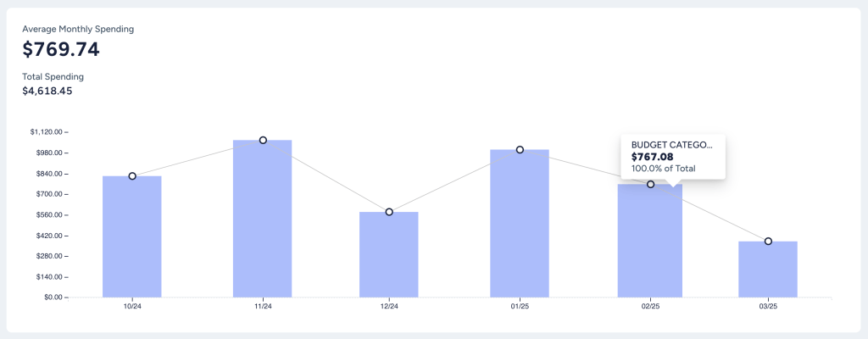This screenshot has width=868, height=339.
Task: Select the line marker above 12/24
Action: [389, 212]
